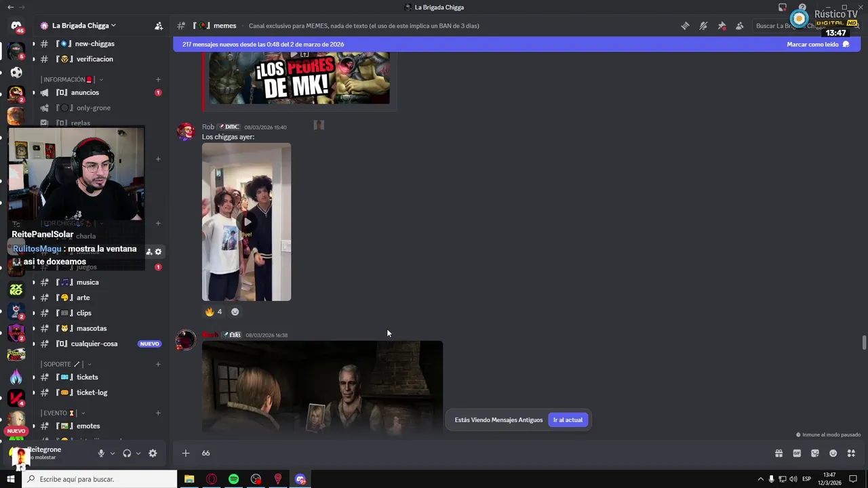Toggle microphone mute in user panel
Screen dimensions: 868x488
point(101,453)
